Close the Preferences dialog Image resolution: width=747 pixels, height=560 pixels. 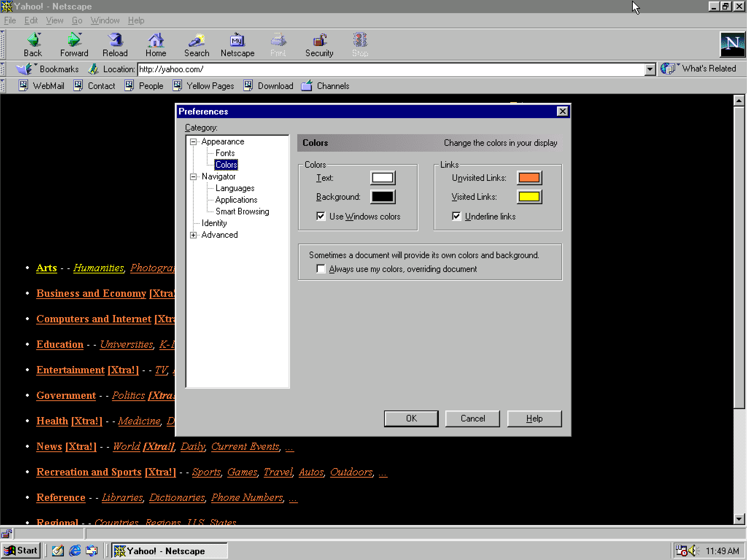coord(562,111)
